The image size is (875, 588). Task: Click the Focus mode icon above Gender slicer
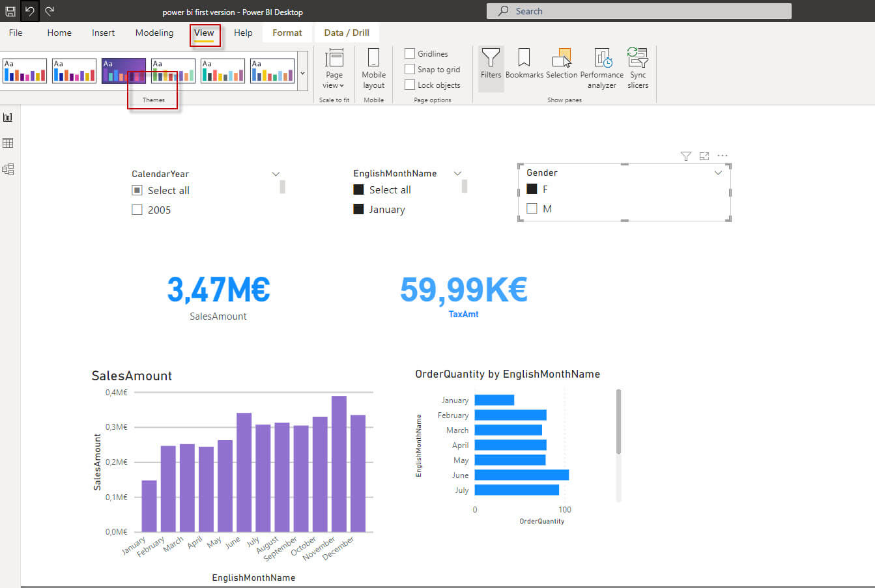pos(704,156)
